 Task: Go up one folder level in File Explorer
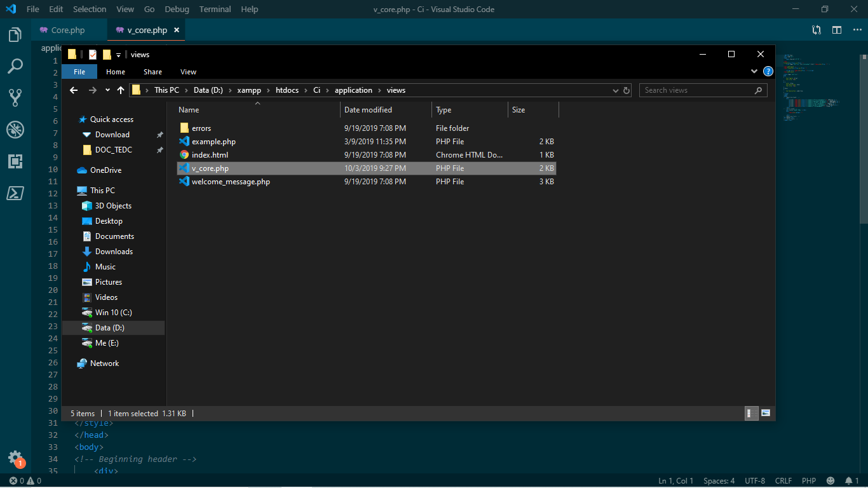pos(121,90)
